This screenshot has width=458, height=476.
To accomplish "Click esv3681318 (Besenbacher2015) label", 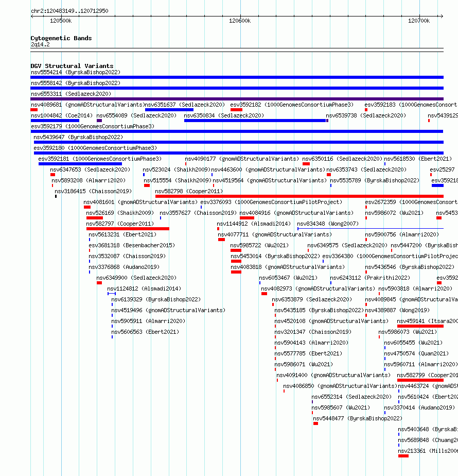I will click(132, 245).
